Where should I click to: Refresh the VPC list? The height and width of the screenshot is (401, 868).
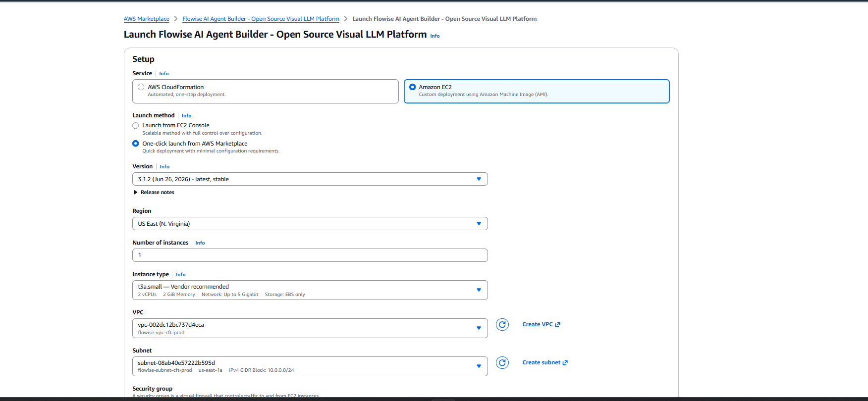pos(502,325)
